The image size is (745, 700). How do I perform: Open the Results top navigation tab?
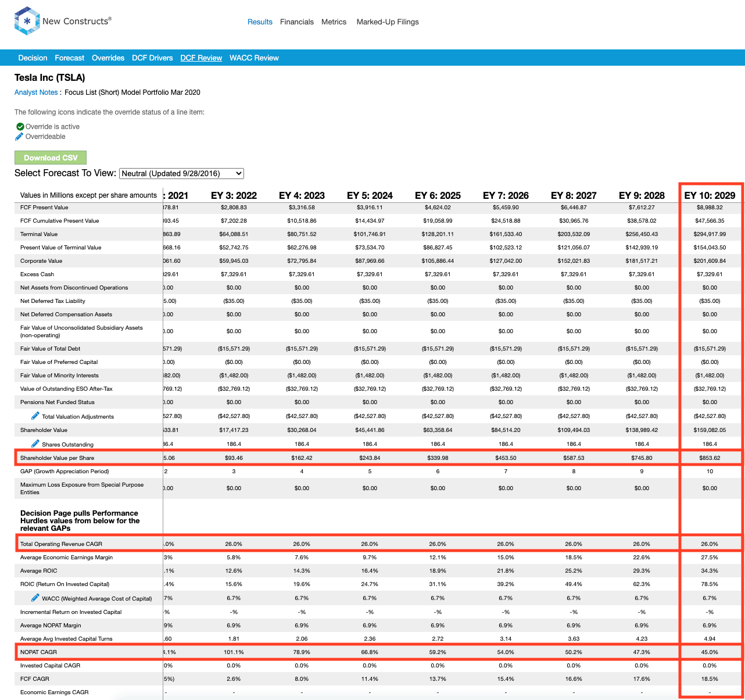(x=260, y=22)
